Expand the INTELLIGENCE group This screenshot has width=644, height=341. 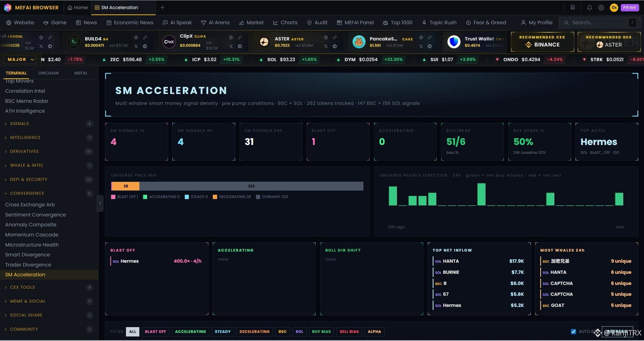[x=49, y=137]
